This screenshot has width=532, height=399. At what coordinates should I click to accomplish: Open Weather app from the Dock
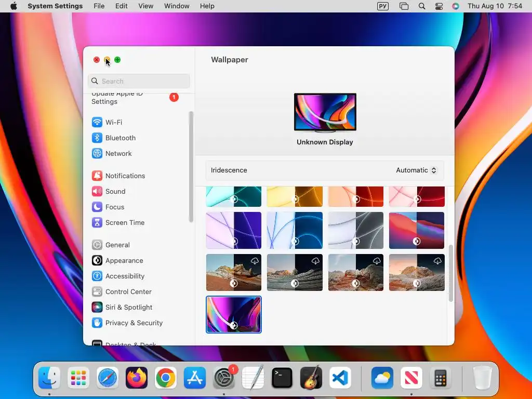tap(382, 378)
